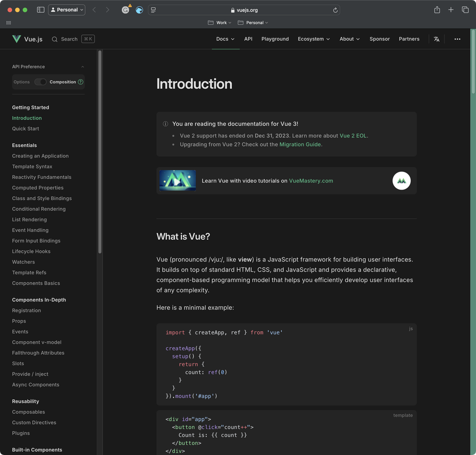The image size is (476, 455).
Task: Open the Work bookmarks folder
Action: tap(219, 23)
